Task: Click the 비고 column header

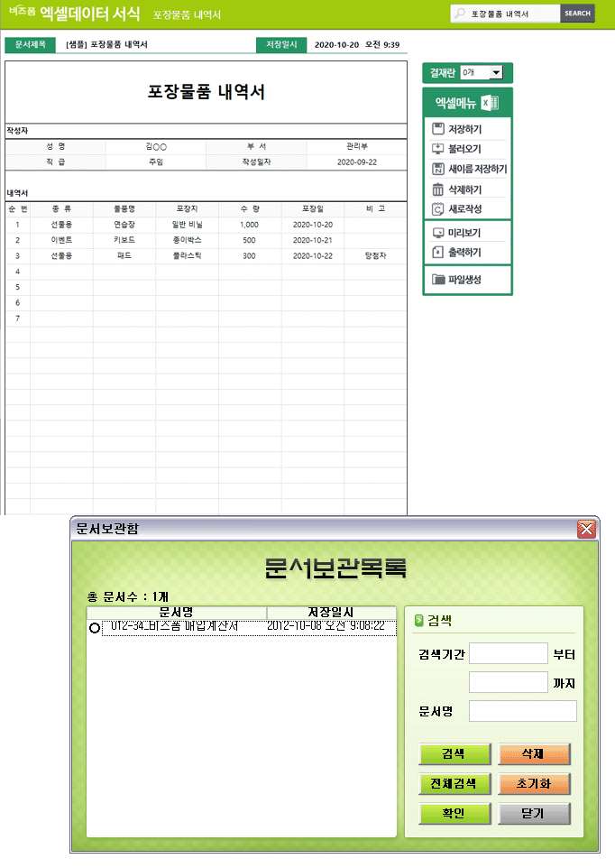Action: [375, 209]
